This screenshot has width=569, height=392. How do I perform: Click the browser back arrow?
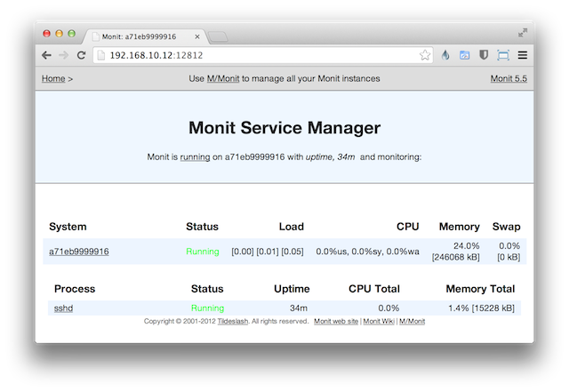tap(46, 55)
